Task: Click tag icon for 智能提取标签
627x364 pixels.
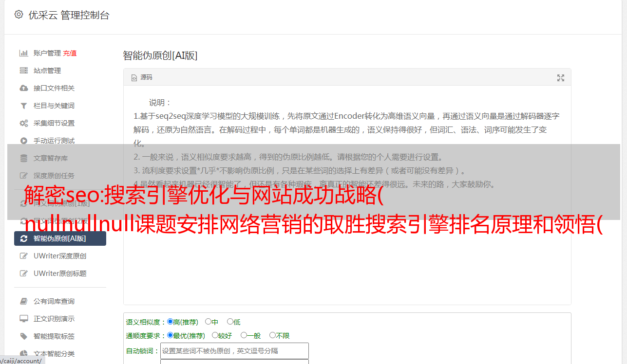Action: 23,336
